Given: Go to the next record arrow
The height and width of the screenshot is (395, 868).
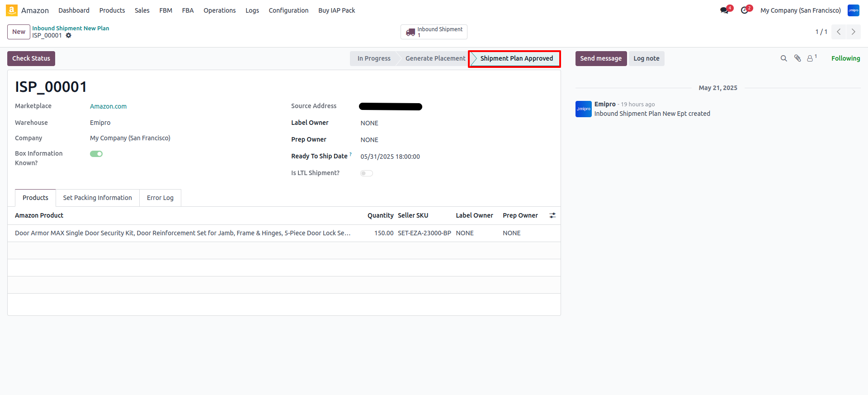Looking at the screenshot, I should click(854, 32).
